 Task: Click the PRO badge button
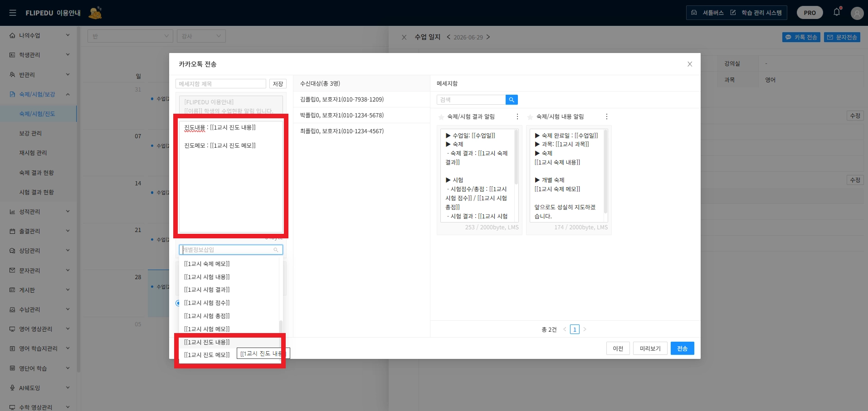[810, 13]
